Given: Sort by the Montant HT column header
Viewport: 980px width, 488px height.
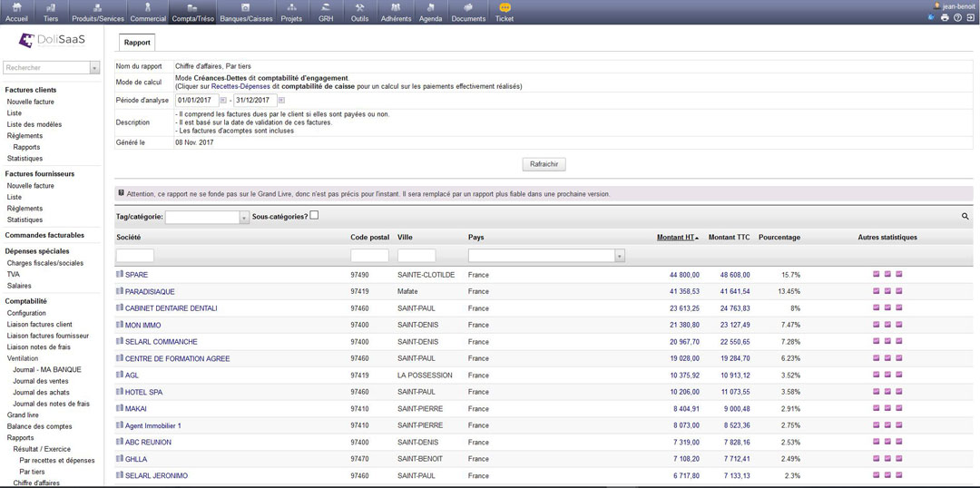Looking at the screenshot, I should pos(678,238).
